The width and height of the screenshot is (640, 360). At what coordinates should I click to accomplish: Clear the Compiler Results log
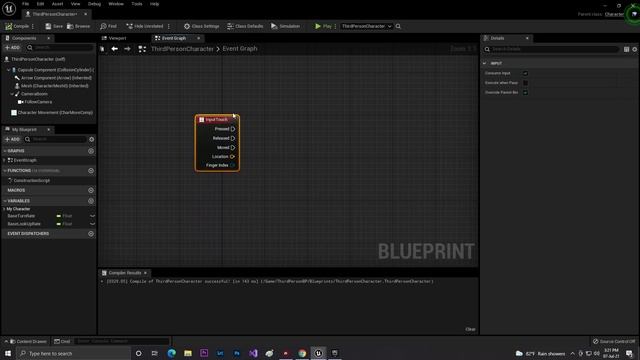pyautogui.click(x=470, y=329)
